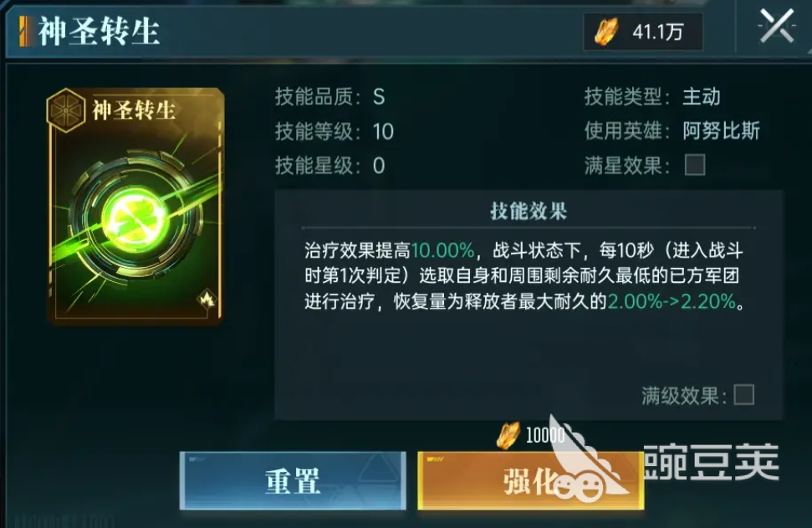Select the 技能效果 section header
This screenshot has height=528, width=812.
pos(529,211)
